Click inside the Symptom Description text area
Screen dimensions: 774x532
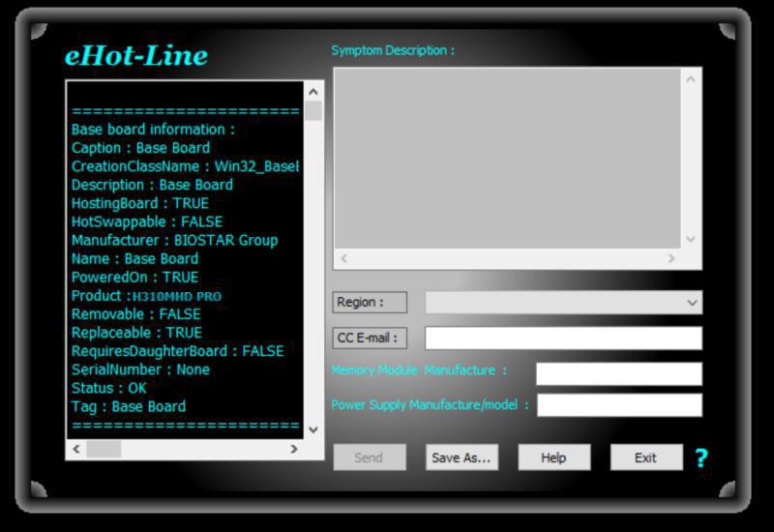(507, 158)
